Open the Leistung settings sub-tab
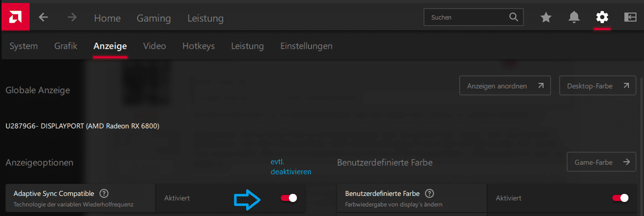This screenshot has width=644, height=216. pos(247,46)
